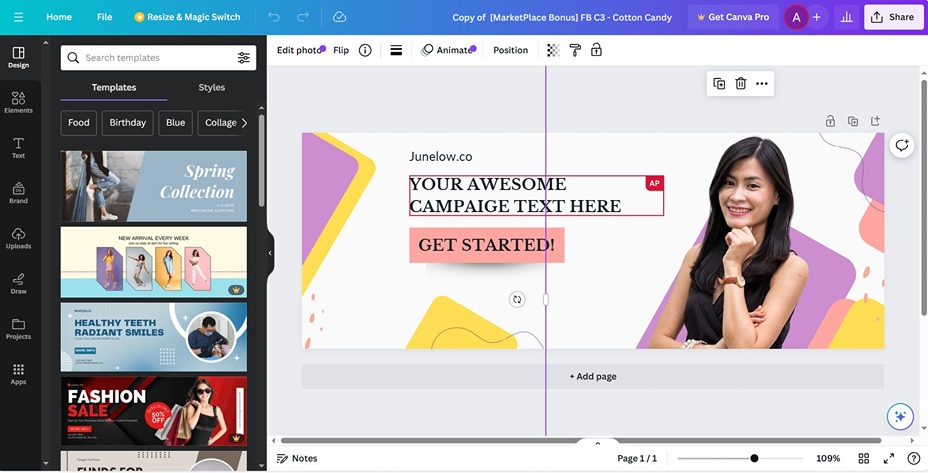Viewport: 928px width, 473px height.
Task: Open the Draw sidebar panel
Action: pyautogui.click(x=18, y=284)
